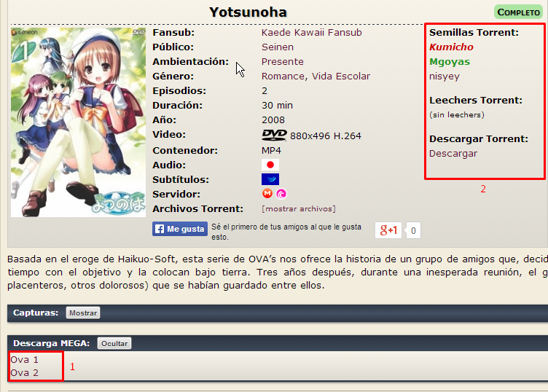Click the Google +1 button
This screenshot has width=548, height=392.
click(388, 230)
